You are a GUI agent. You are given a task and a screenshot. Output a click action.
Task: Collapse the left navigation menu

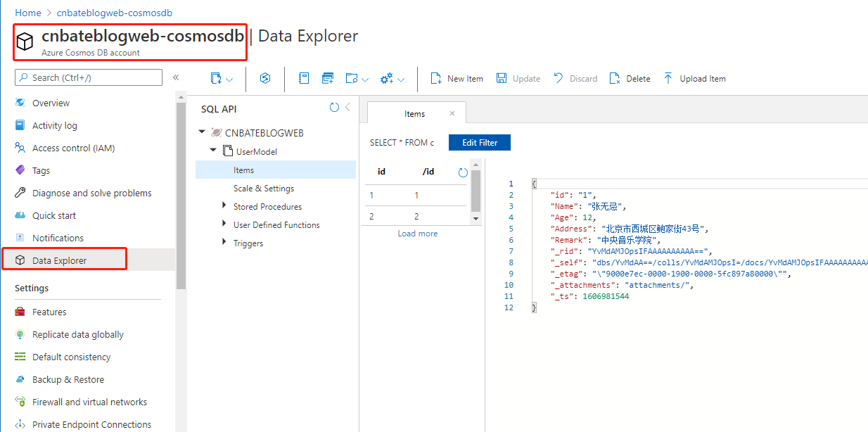(x=176, y=77)
